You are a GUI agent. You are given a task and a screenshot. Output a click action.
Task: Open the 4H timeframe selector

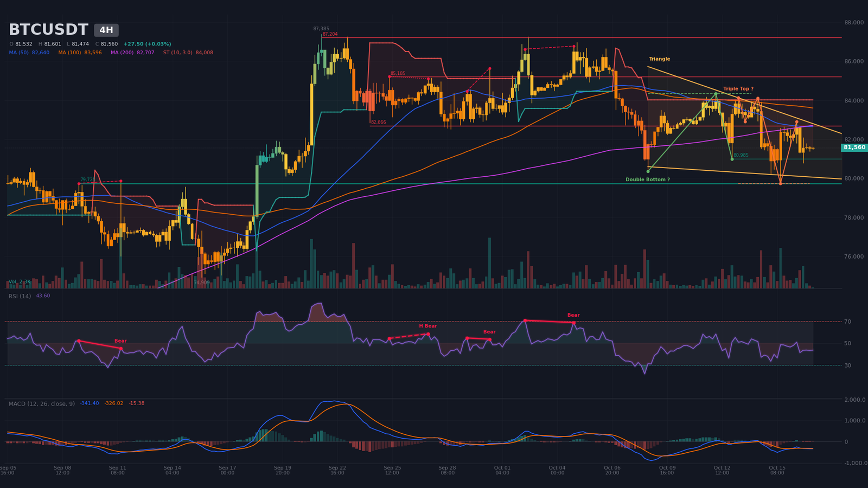coord(106,30)
